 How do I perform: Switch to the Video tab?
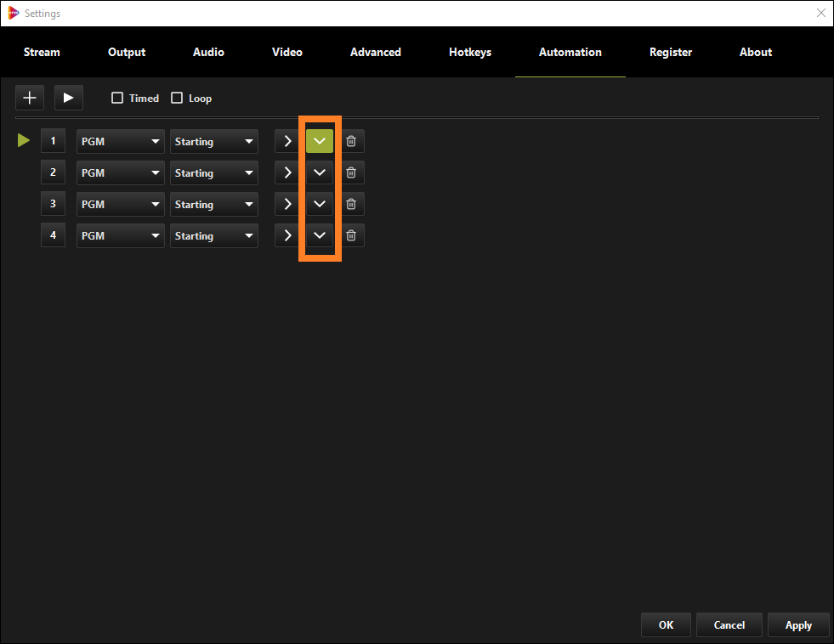pyautogui.click(x=287, y=52)
